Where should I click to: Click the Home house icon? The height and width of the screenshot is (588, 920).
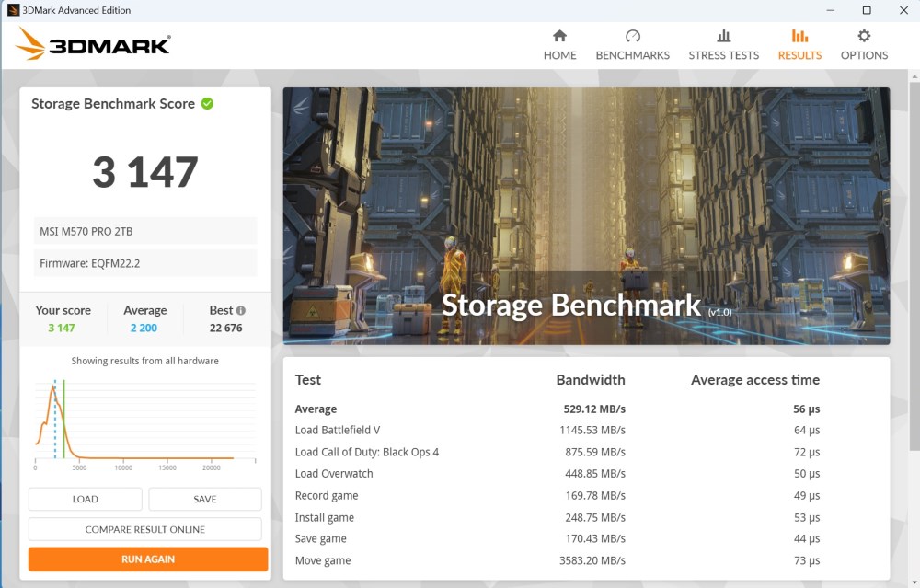point(559,36)
